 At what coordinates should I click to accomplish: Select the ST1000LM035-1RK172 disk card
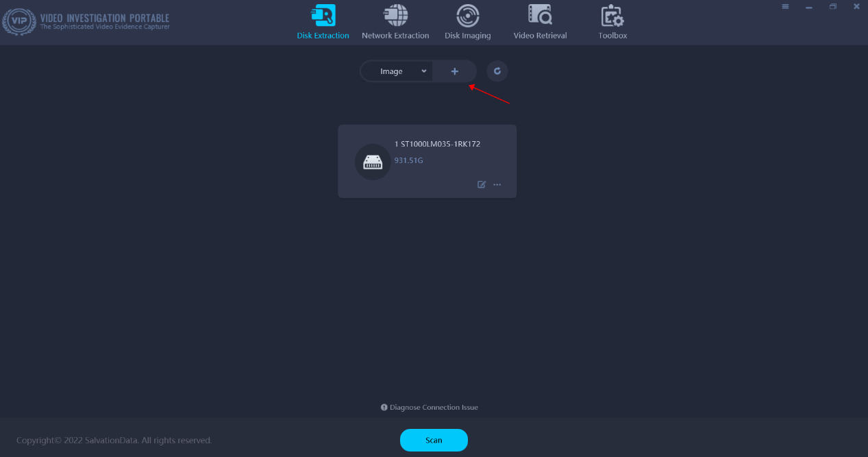pos(427,162)
